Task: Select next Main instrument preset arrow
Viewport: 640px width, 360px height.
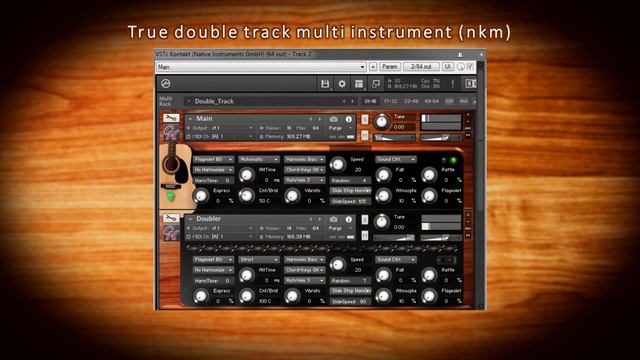Action: (x=320, y=119)
